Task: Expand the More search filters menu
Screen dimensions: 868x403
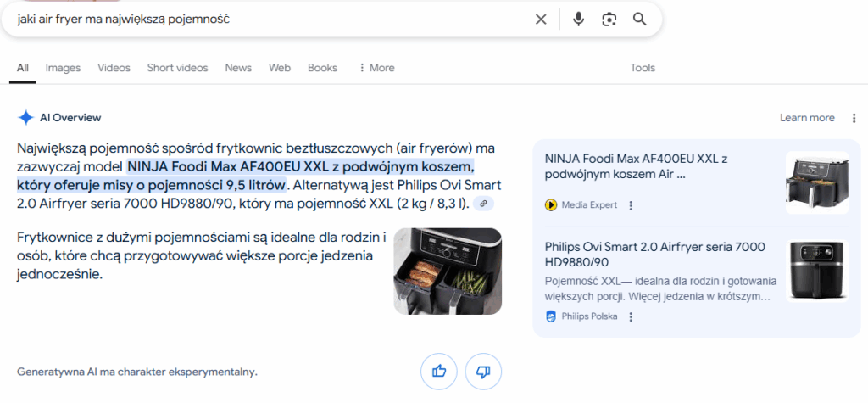Action: 376,68
